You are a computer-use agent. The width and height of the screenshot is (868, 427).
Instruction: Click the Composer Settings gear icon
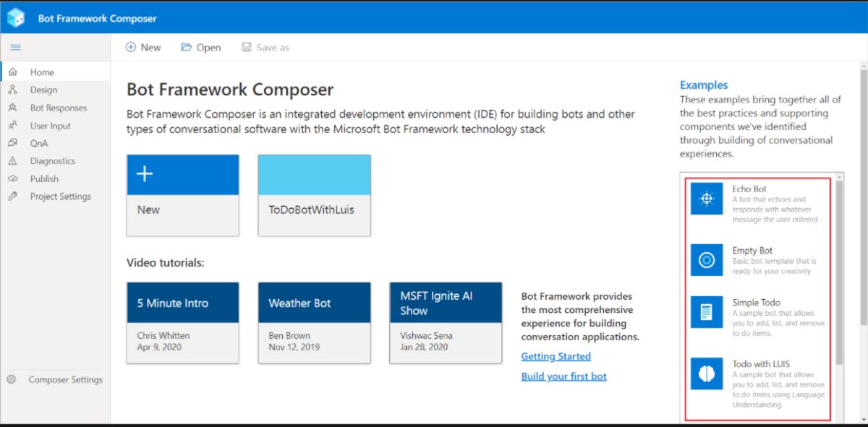(12, 379)
